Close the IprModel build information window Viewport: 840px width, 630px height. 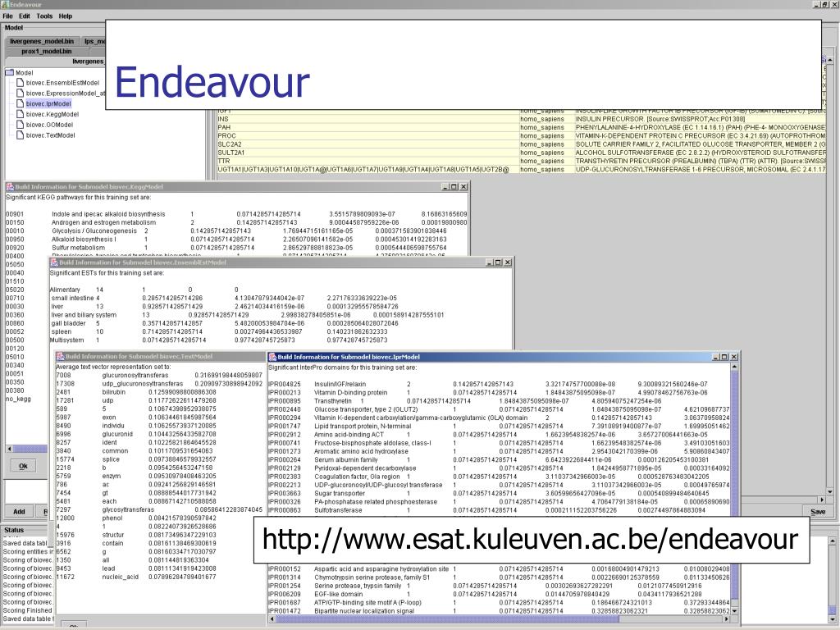point(734,357)
